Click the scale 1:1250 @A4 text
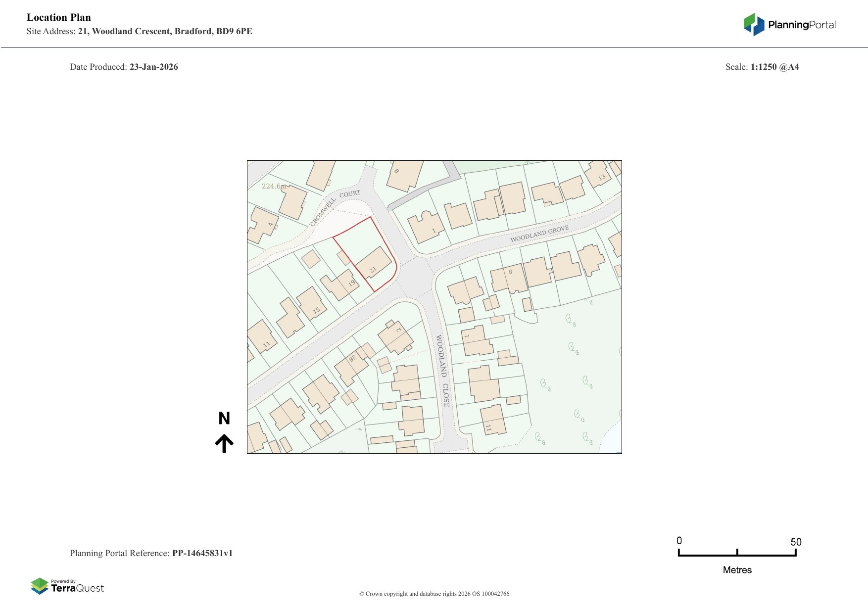 point(774,67)
